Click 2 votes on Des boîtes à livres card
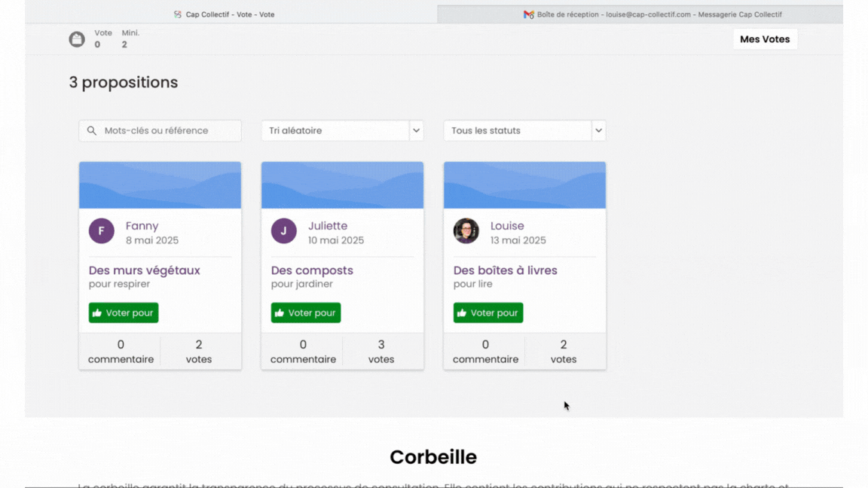Viewport: 868px width, 488px height. (x=564, y=352)
